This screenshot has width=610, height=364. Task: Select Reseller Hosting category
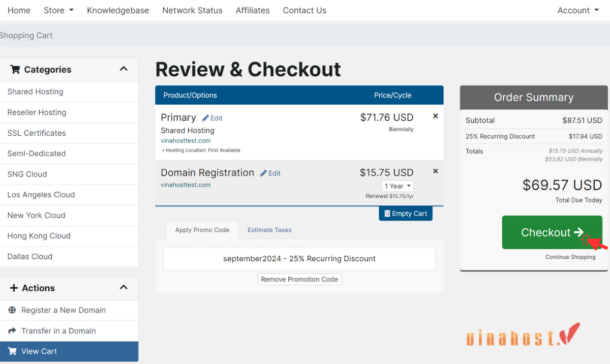69,112
